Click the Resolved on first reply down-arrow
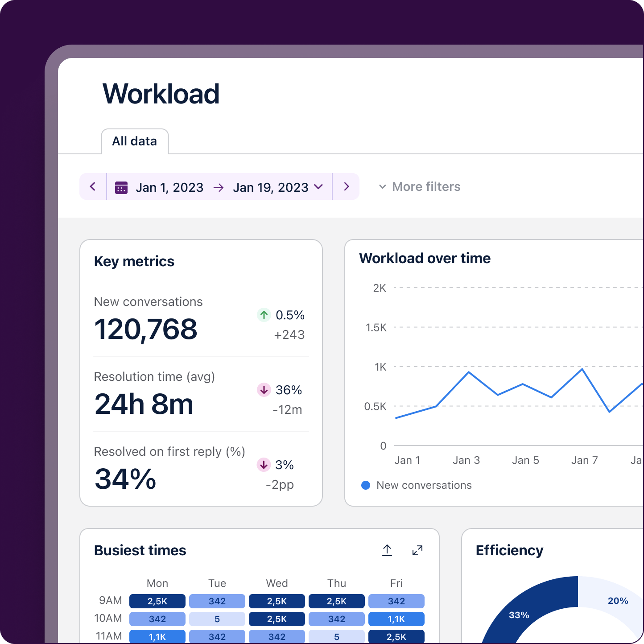644x644 pixels. pyautogui.click(x=264, y=465)
